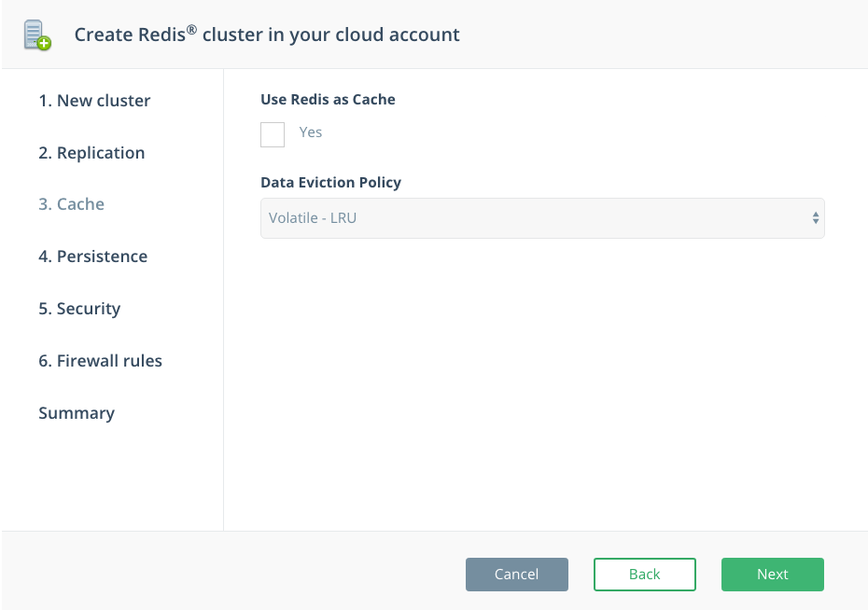Jump to 4. Persistence step
Screen dimensions: 868x610
(93, 256)
